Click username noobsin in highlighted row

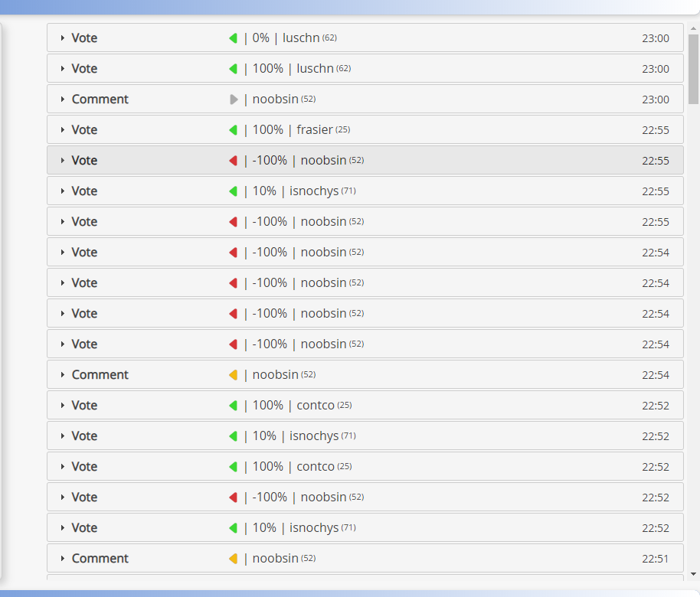[324, 160]
